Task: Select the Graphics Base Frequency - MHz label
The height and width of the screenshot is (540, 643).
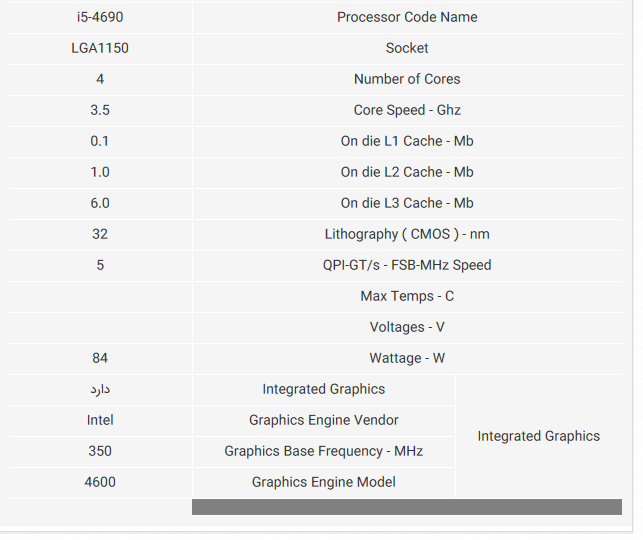Action: point(323,451)
